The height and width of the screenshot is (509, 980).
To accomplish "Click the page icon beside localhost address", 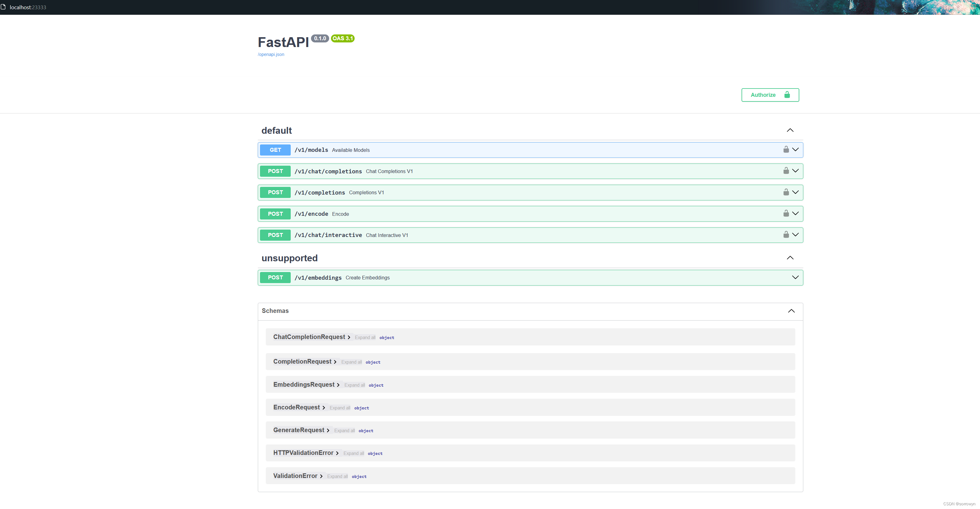I will coord(3,7).
